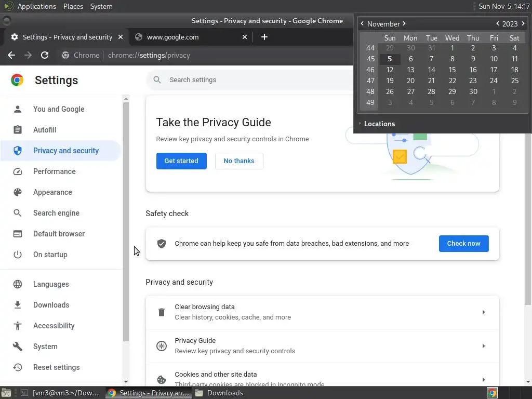This screenshot has height=399, width=532.
Task: Click the Languages globe icon
Action: (18, 284)
